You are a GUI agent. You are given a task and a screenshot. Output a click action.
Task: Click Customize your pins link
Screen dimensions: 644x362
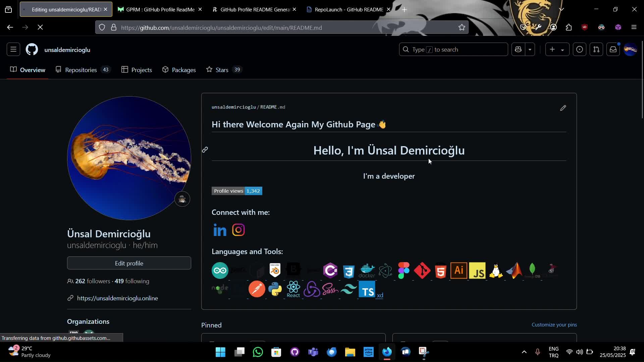coord(554,325)
